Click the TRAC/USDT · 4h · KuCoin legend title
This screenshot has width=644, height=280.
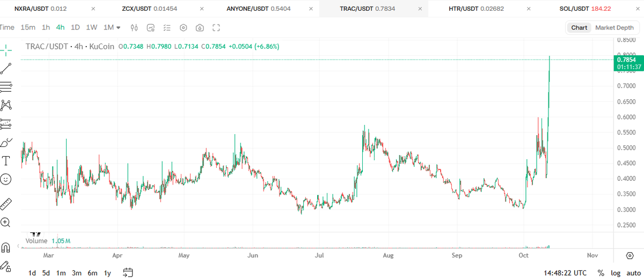click(x=70, y=47)
